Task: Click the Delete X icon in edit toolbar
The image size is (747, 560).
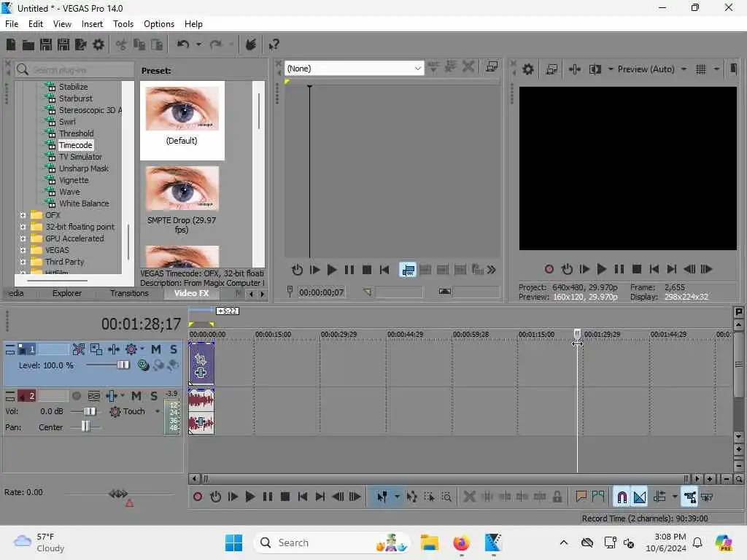Action: tap(469, 497)
